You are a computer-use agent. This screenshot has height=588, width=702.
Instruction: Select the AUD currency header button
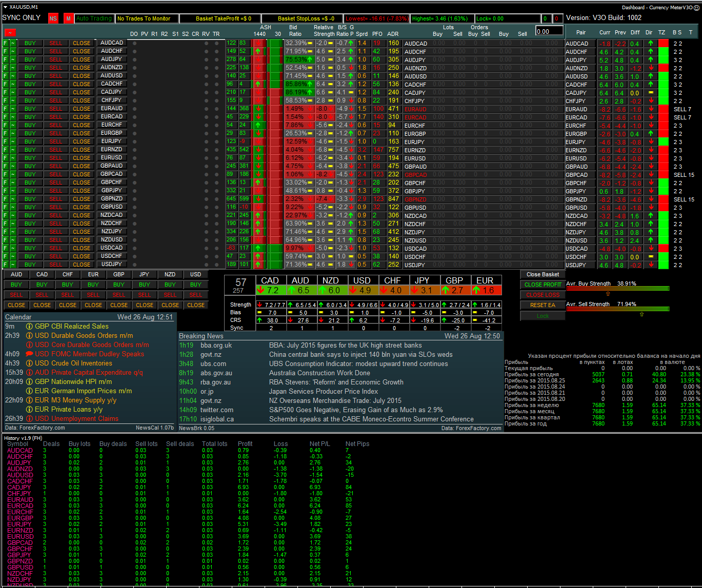(x=16, y=274)
